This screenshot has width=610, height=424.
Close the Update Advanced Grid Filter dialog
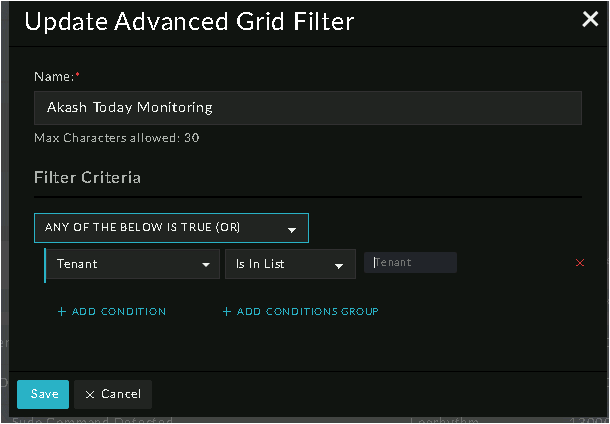pyautogui.click(x=590, y=18)
